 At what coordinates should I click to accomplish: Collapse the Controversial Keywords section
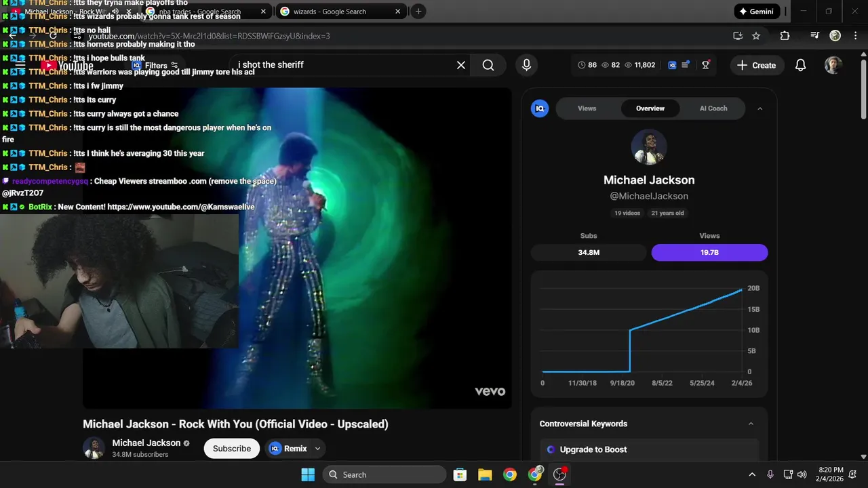[751, 424]
